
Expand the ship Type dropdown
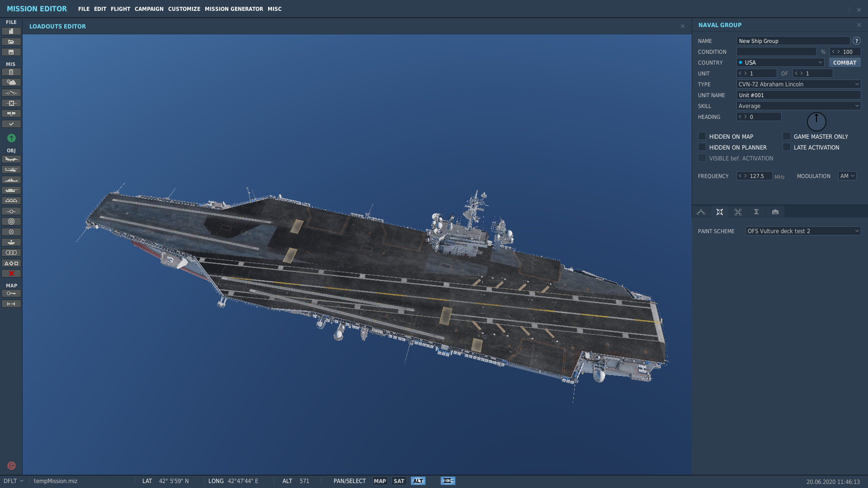click(798, 84)
